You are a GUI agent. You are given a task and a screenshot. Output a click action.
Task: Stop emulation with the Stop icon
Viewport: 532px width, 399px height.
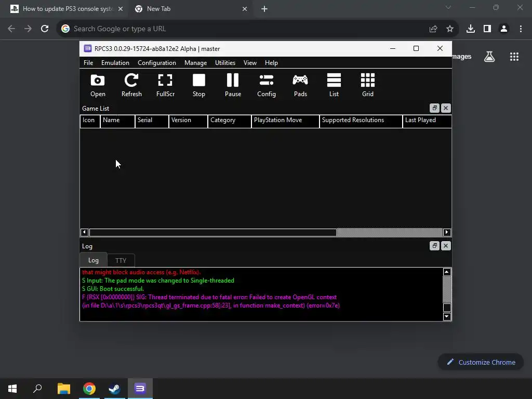pyautogui.click(x=199, y=85)
